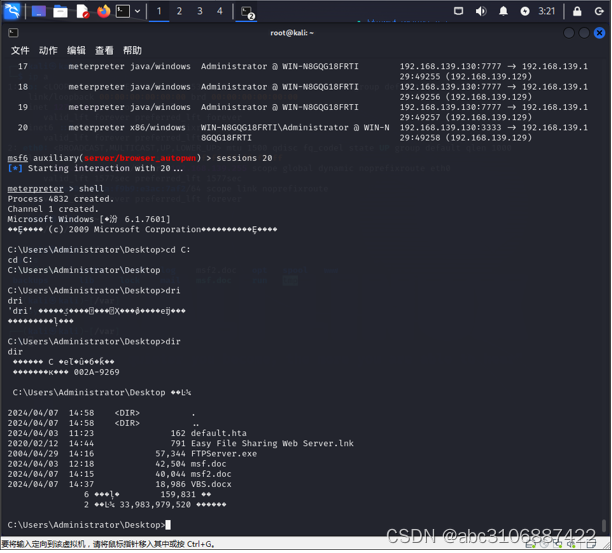The image size is (612, 553).
Task: Launch Firefox browser from the panel
Action: click(103, 11)
